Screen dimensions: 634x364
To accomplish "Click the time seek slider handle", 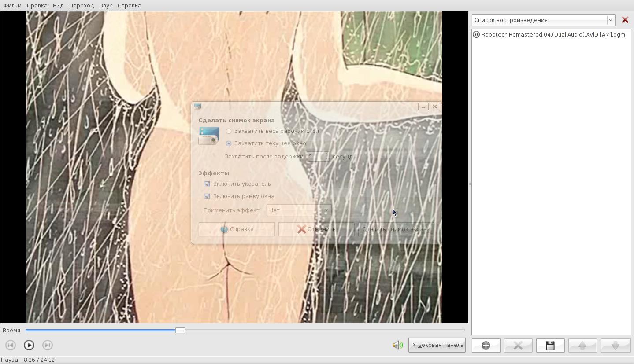I will [180, 330].
